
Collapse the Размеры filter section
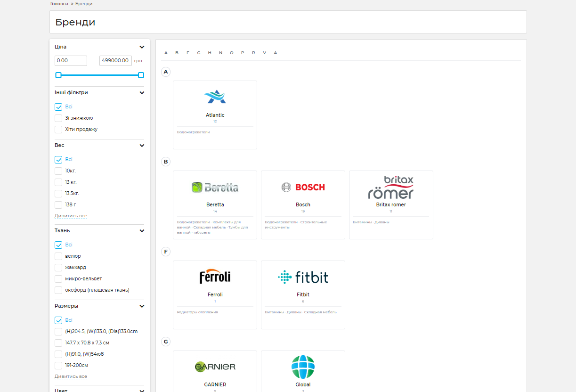142,306
